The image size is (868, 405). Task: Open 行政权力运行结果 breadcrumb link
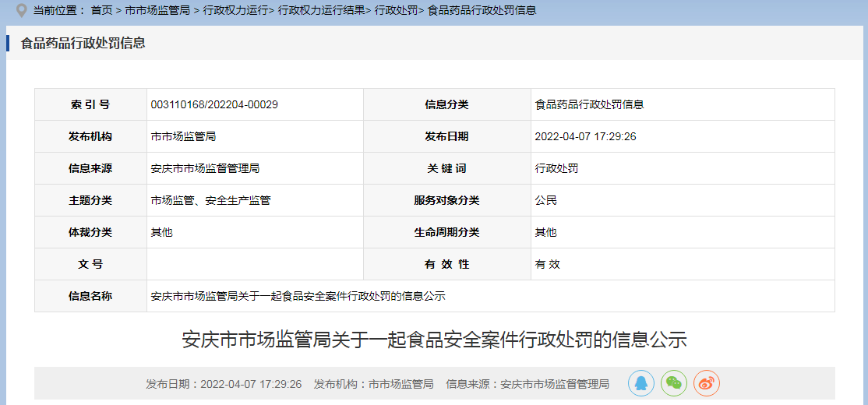[x=321, y=10]
